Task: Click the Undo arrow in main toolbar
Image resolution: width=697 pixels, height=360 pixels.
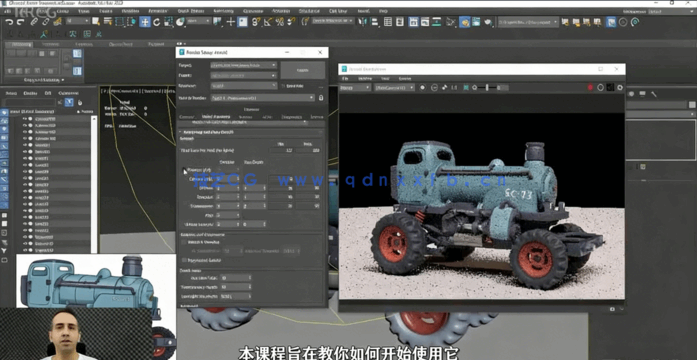Action: pos(9,22)
